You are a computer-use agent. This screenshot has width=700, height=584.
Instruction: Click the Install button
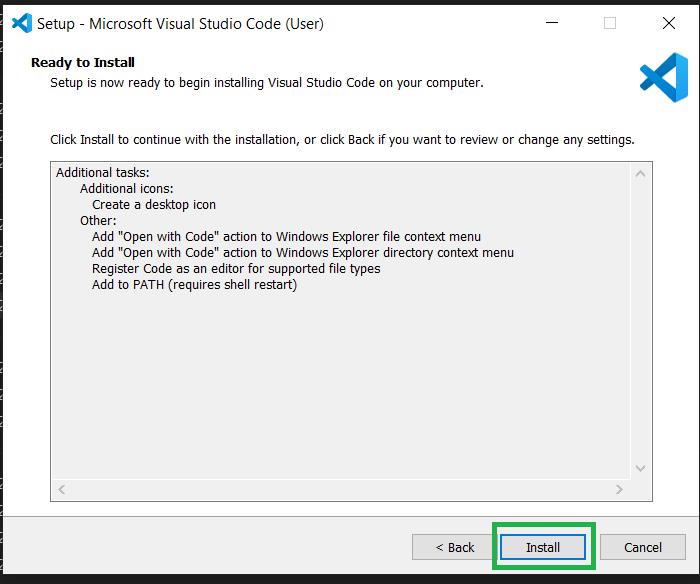click(542, 547)
